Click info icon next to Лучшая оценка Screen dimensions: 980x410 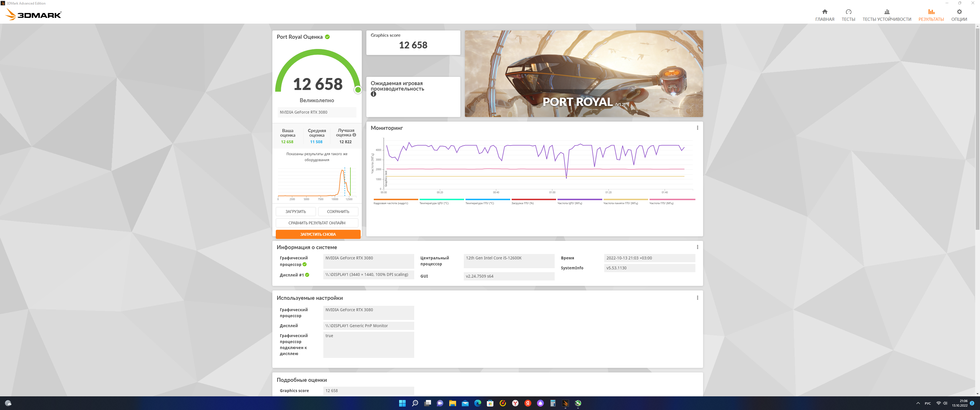tap(354, 135)
